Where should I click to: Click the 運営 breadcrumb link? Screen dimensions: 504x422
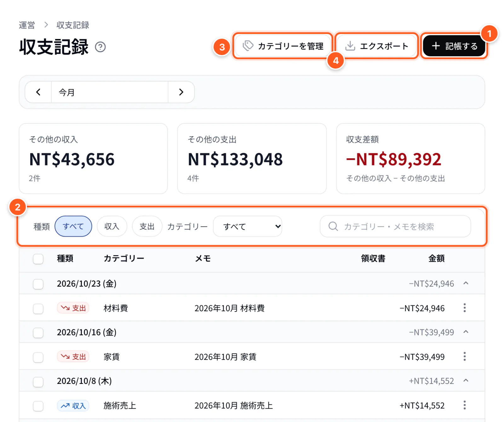[27, 25]
